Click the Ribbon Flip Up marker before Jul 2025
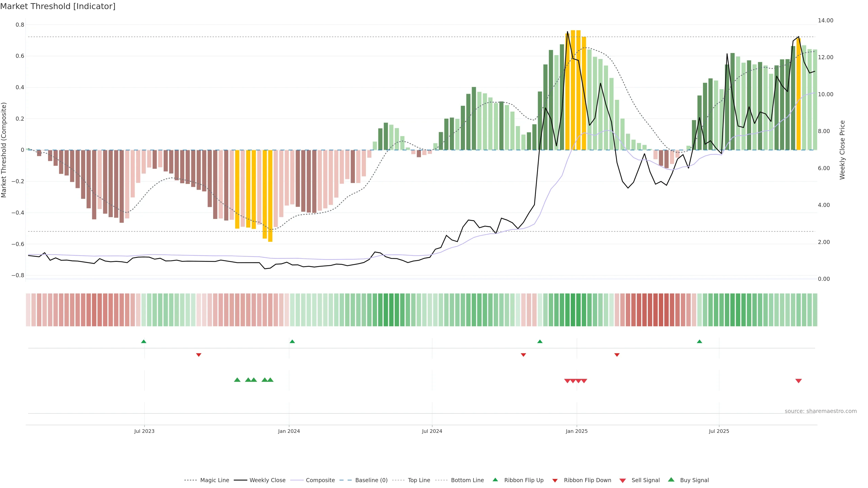 [x=700, y=342]
